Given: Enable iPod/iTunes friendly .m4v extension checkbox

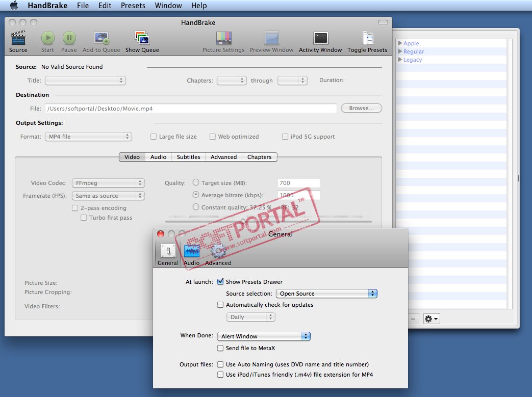Looking at the screenshot, I should [220, 375].
